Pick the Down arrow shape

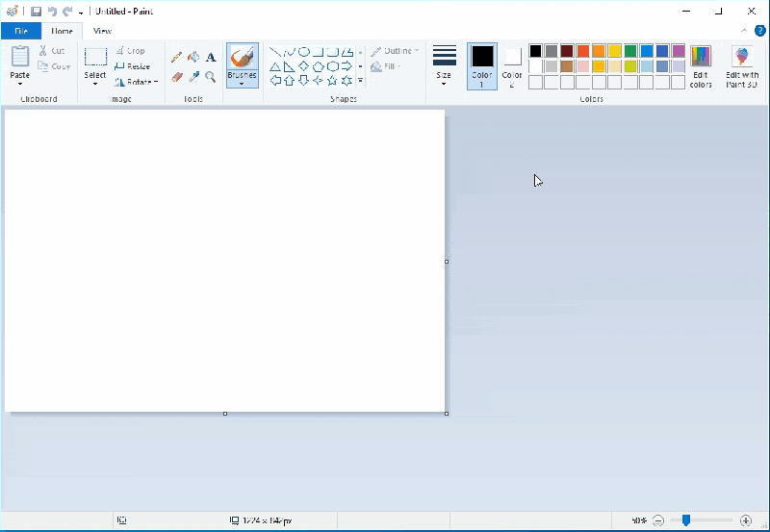[x=304, y=81]
